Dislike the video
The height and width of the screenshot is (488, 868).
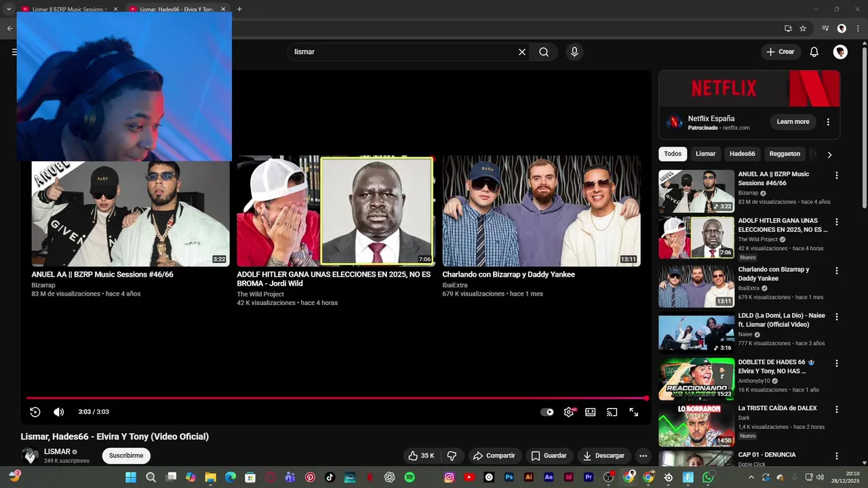pos(452,455)
